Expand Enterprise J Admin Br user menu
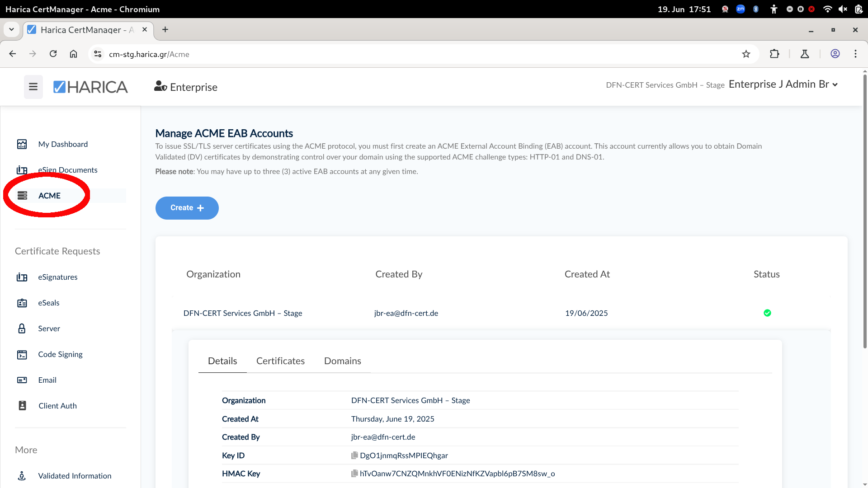The image size is (868, 488). coord(783,84)
